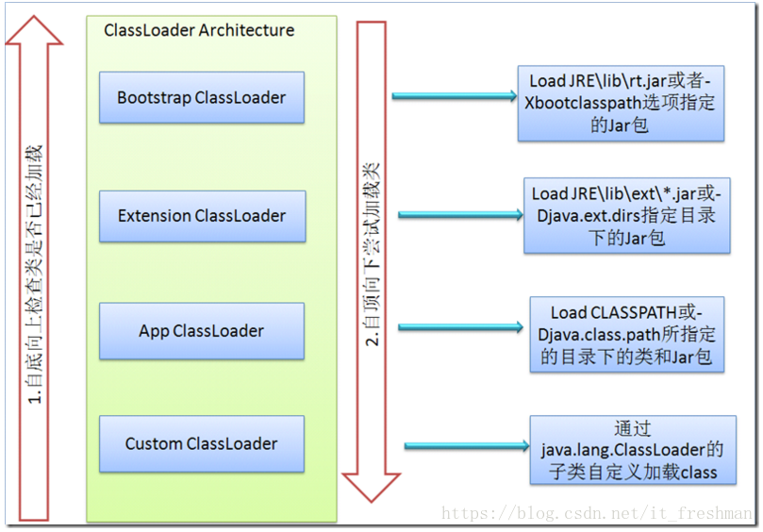Image resolution: width=763 pixels, height=532 pixels.
Task: Click the "Load CLASSPATH" description box
Action: [627, 335]
